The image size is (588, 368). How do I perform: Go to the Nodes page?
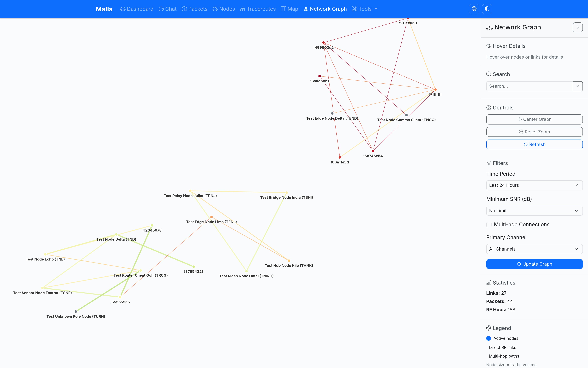[x=224, y=9]
